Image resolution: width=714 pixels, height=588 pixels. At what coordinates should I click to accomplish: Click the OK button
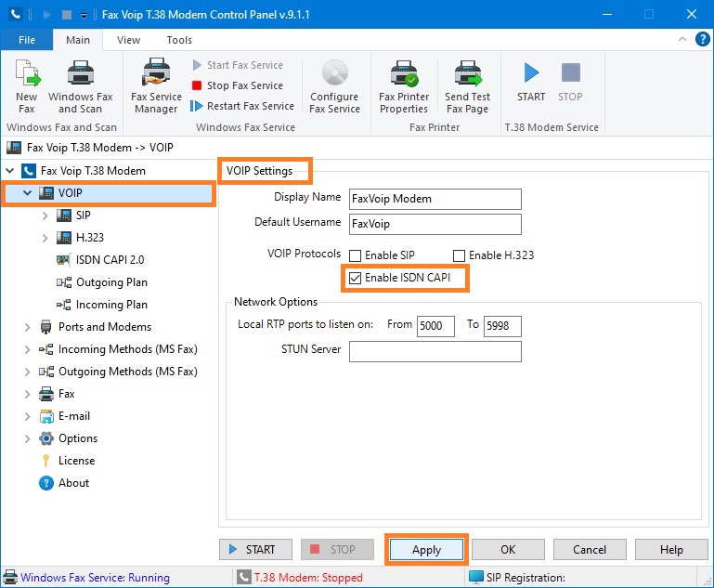[508, 550]
